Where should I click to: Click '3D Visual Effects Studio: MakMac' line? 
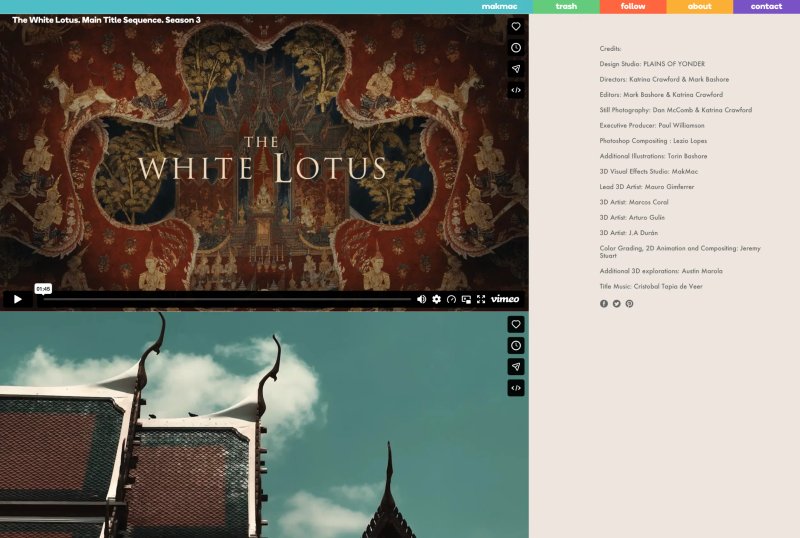649,172
